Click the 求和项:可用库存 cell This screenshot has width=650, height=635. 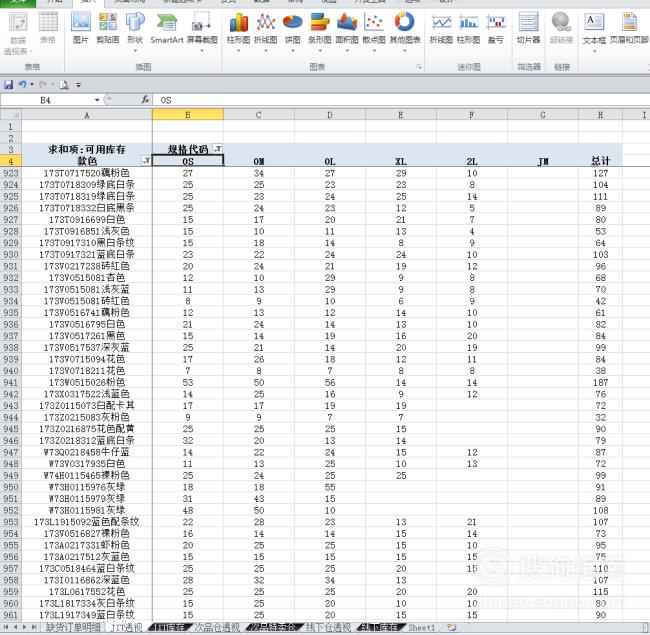point(87,149)
